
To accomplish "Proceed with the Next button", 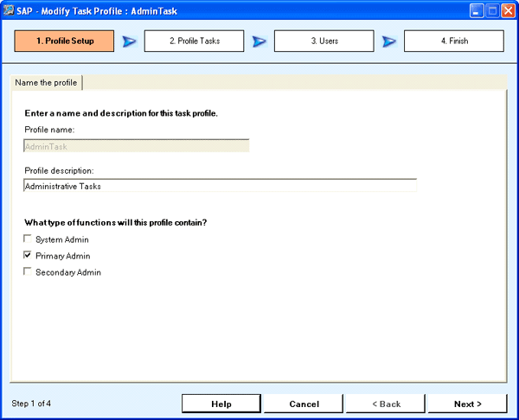I will click(467, 404).
